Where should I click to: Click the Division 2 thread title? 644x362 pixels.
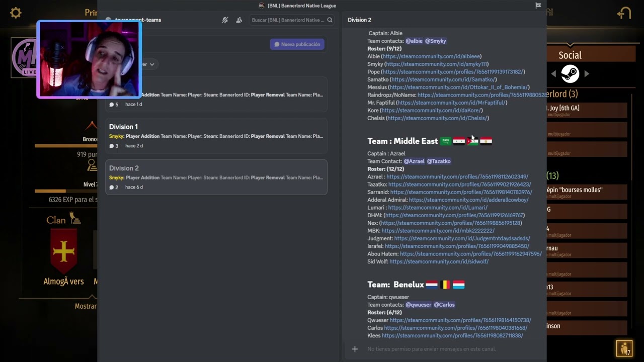coord(360,20)
